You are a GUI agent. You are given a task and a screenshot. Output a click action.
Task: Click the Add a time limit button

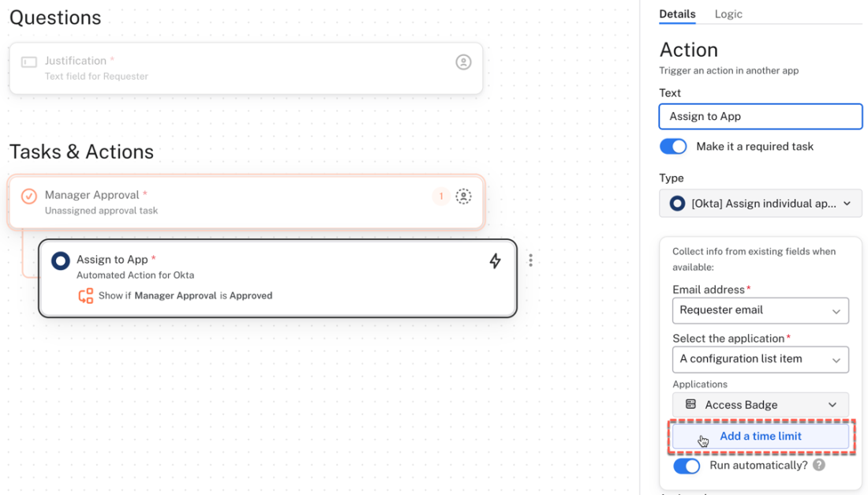pos(760,437)
